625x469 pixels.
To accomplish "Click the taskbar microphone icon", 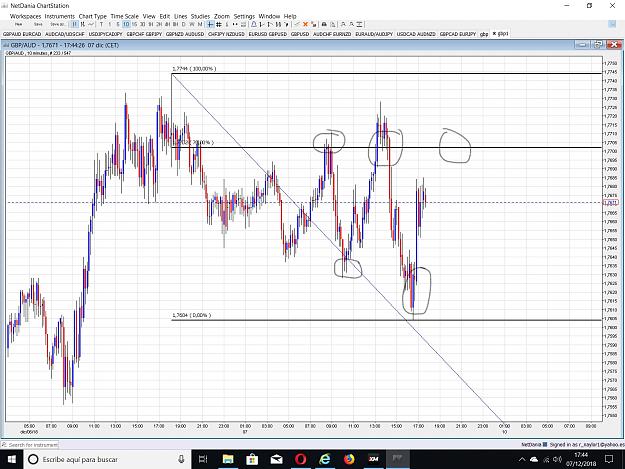I will 181,459.
